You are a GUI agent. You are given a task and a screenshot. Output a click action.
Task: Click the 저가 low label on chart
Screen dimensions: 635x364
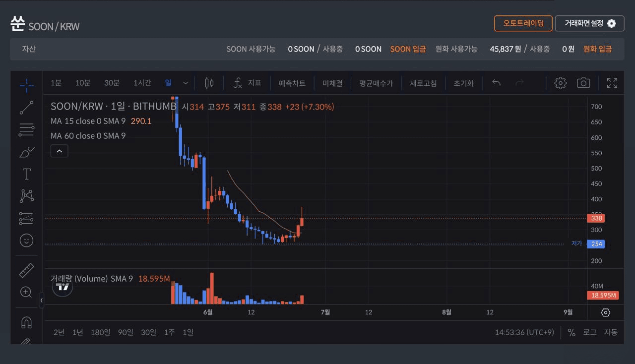576,243
